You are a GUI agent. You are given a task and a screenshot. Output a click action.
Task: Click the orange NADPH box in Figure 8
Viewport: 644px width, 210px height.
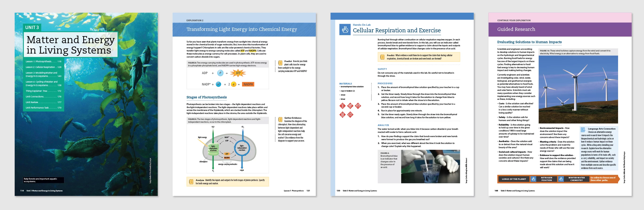pos(248,84)
